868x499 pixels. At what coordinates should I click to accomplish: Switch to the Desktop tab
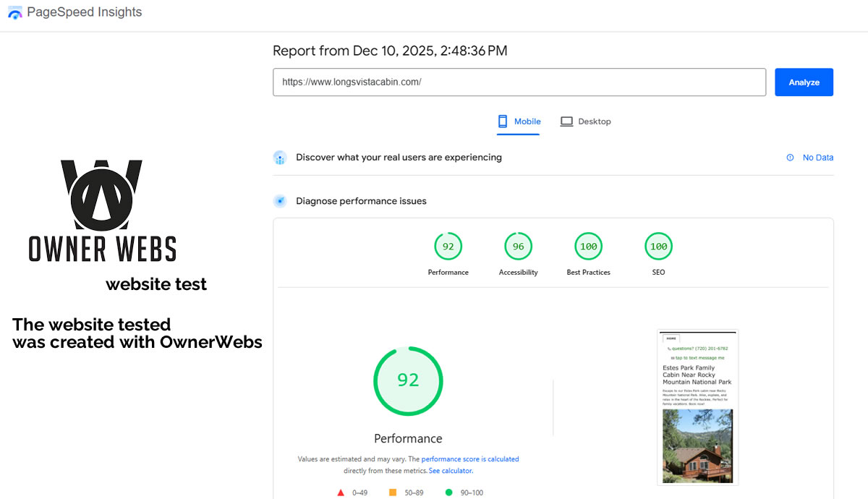[586, 121]
